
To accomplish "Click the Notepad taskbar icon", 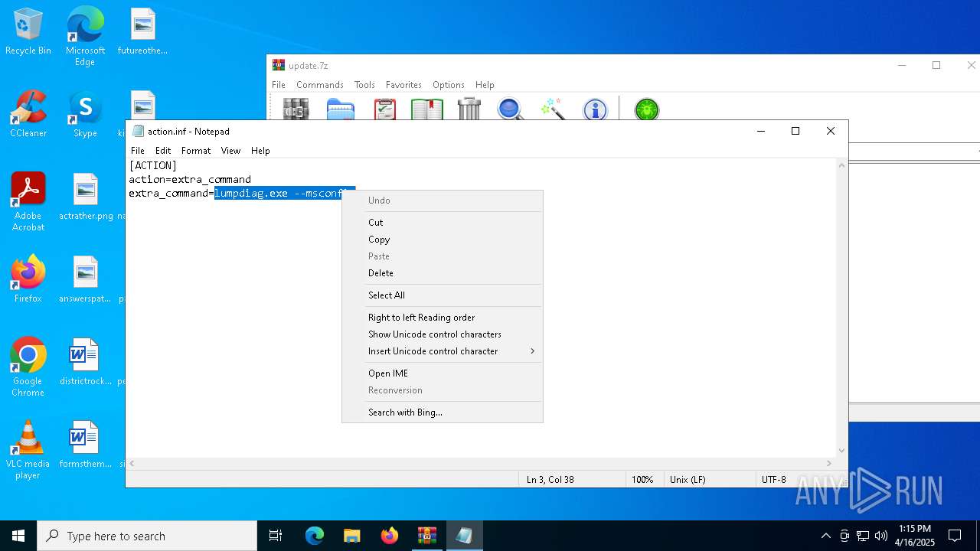I will click(x=465, y=536).
